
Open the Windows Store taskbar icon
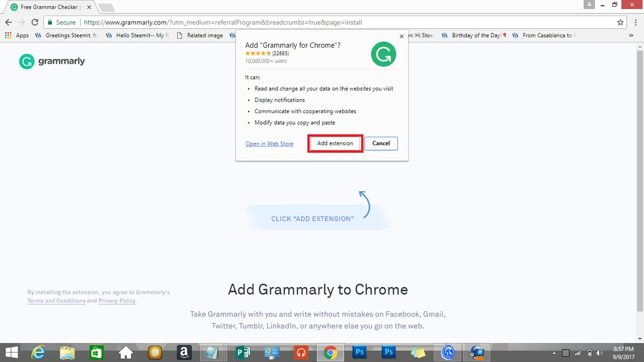click(97, 352)
